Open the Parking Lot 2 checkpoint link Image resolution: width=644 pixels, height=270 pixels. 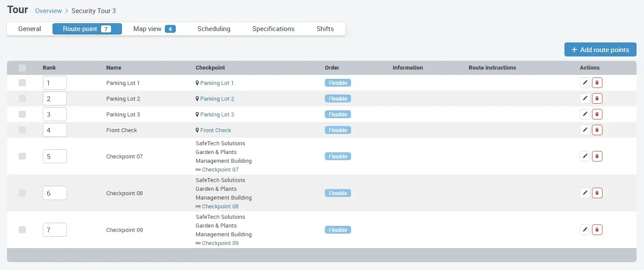217,99
